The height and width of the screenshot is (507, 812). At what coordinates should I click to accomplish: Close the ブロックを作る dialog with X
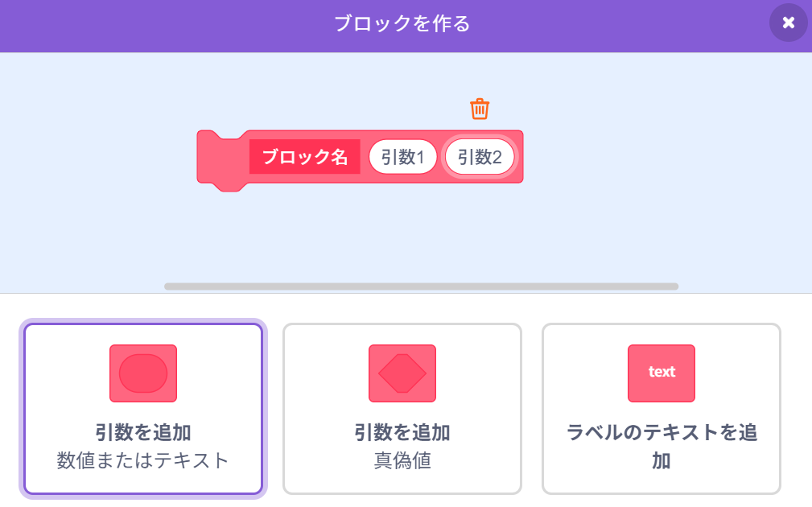point(788,23)
